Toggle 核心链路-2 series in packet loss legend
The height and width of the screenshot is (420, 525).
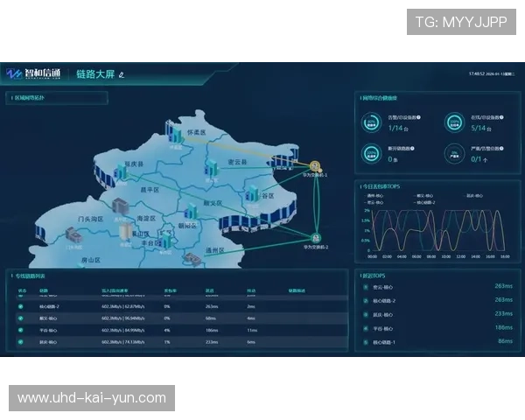pos(424,202)
